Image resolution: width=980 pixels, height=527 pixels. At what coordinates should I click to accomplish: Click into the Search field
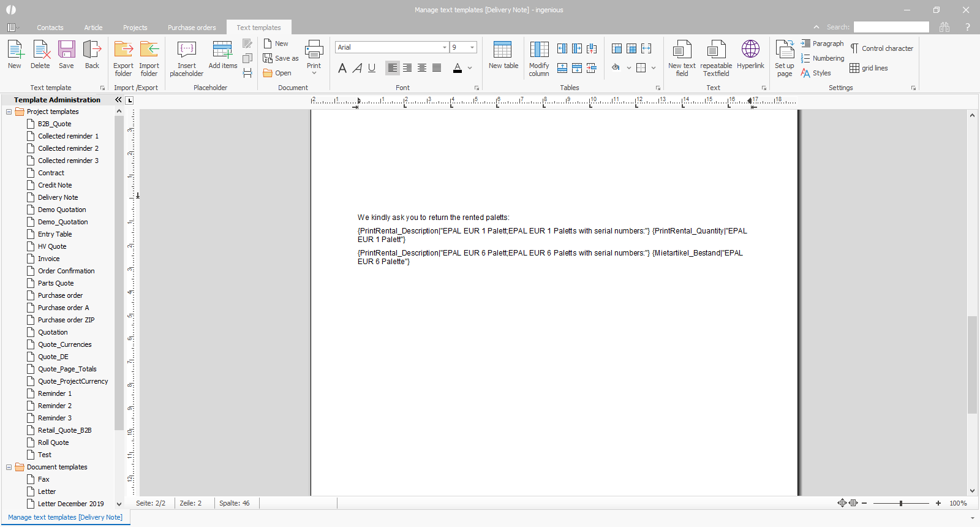point(891,27)
